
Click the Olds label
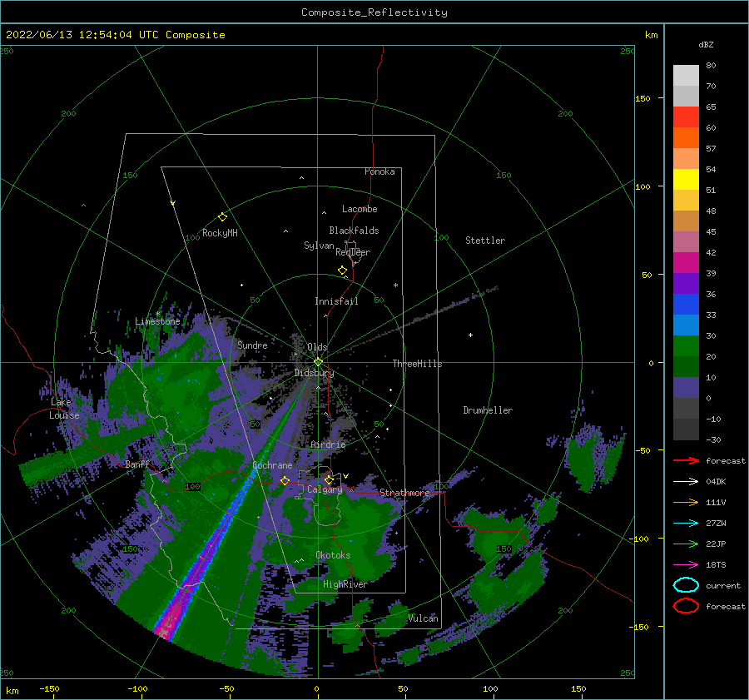(317, 347)
